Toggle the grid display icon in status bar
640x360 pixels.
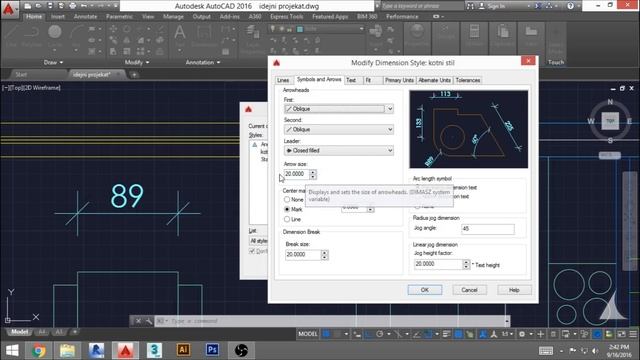pos(326,334)
